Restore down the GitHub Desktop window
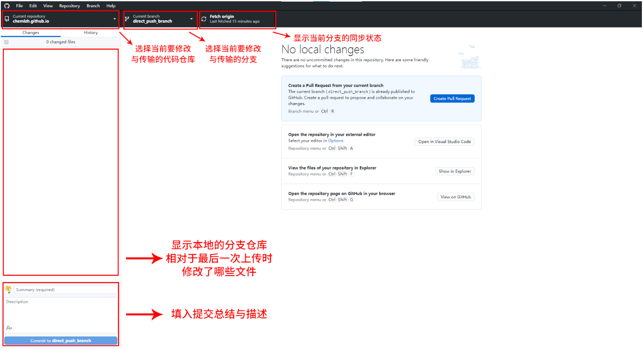This screenshot has width=644, height=349. (620, 6)
